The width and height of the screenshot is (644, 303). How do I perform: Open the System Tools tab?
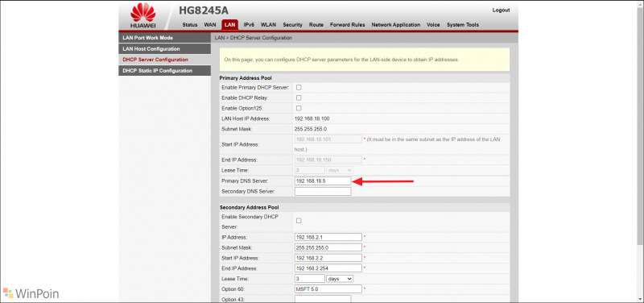463,25
